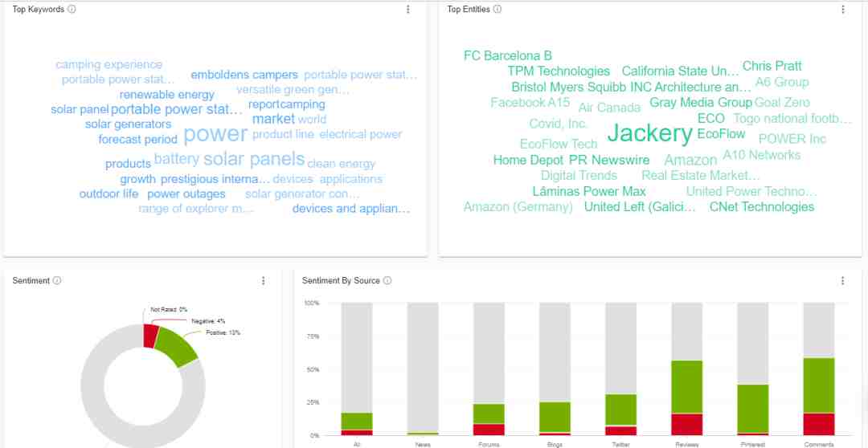Click green segment of Twitter bar
This screenshot has width=868, height=448.
click(620, 409)
